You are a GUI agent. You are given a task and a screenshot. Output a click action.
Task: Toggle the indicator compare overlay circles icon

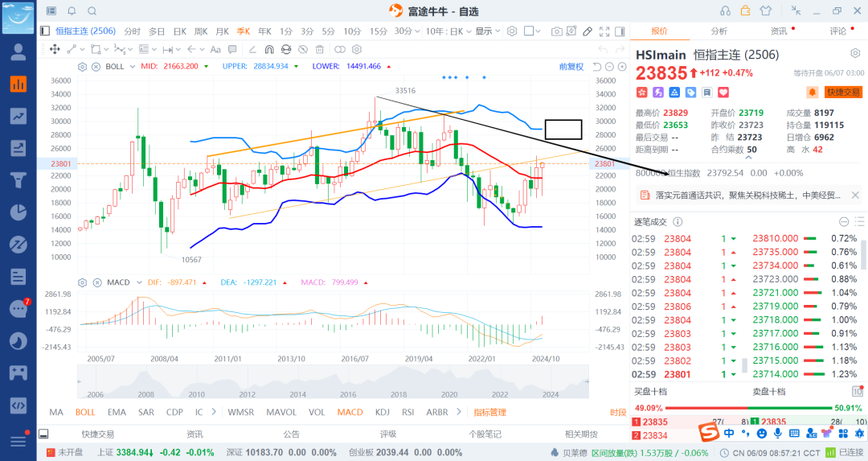(x=340, y=49)
